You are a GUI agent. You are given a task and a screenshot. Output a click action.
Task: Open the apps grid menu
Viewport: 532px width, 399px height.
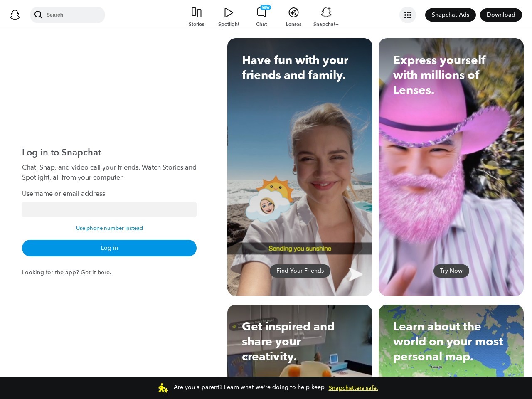[408, 15]
